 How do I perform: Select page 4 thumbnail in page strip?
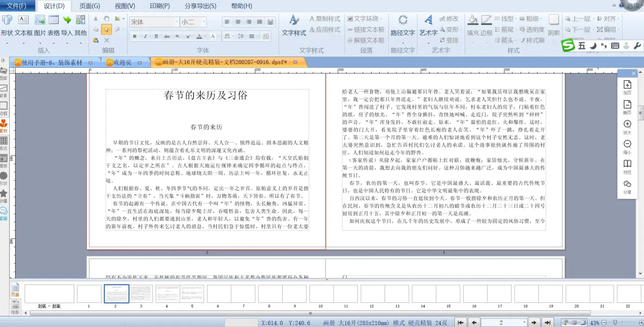click(x=167, y=294)
